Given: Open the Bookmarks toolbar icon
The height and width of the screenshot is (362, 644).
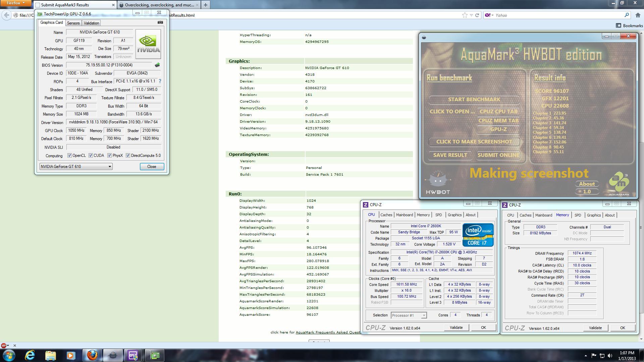Looking at the screenshot, I should click(619, 25).
